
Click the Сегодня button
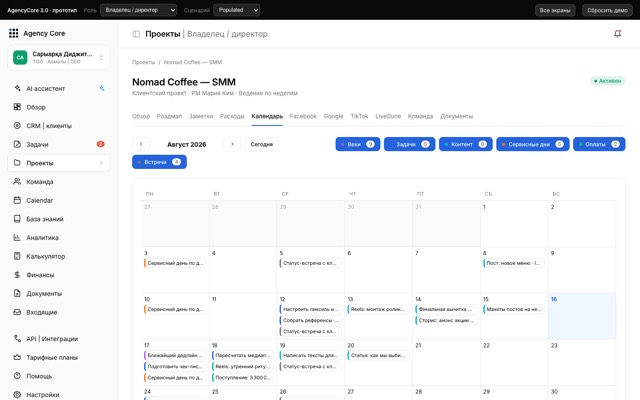coord(262,144)
